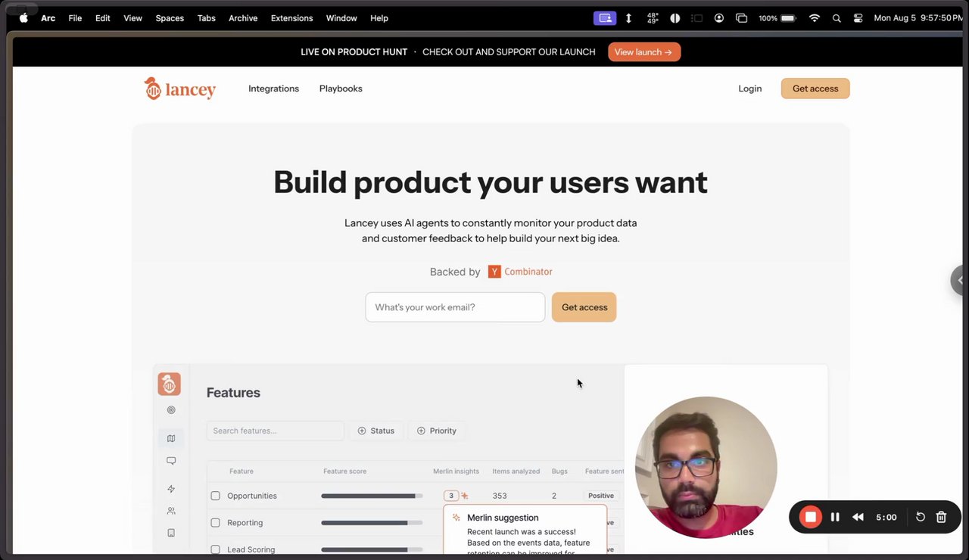Click the Opportunities feature score bar
The height and width of the screenshot is (560, 969).
pos(372,496)
